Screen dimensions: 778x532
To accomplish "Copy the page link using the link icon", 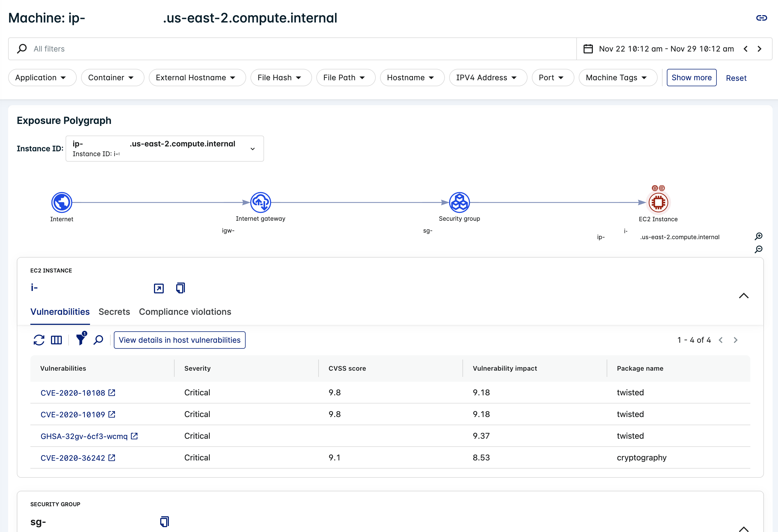I will [x=761, y=18].
